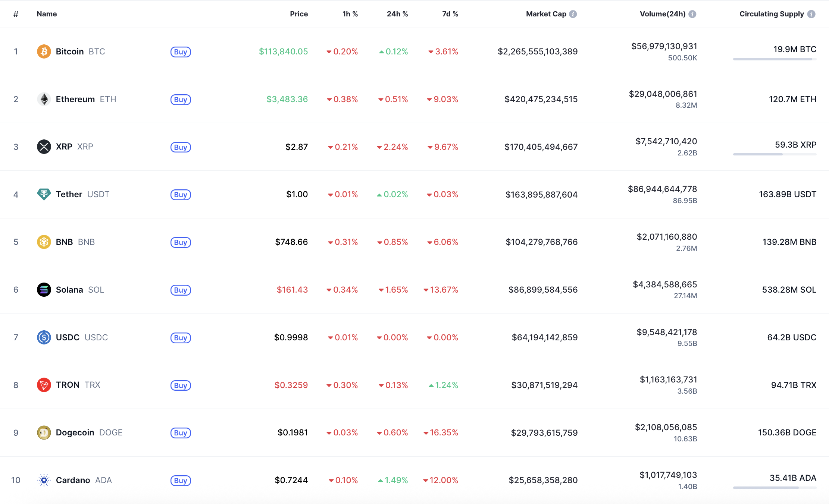
Task: Click Bitcoin's circulating supply progress bar
Action: 775,59
